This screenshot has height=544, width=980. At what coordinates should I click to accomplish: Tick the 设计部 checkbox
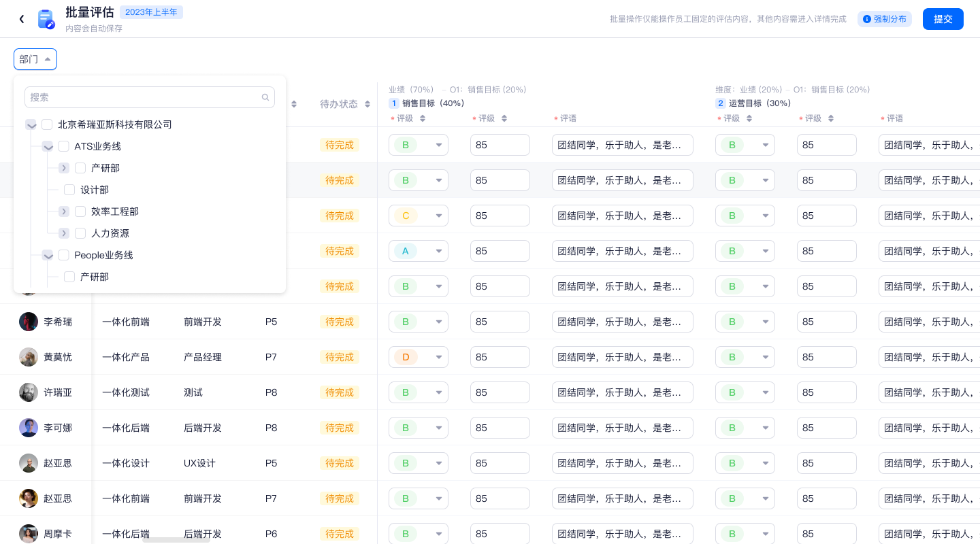pos(69,190)
